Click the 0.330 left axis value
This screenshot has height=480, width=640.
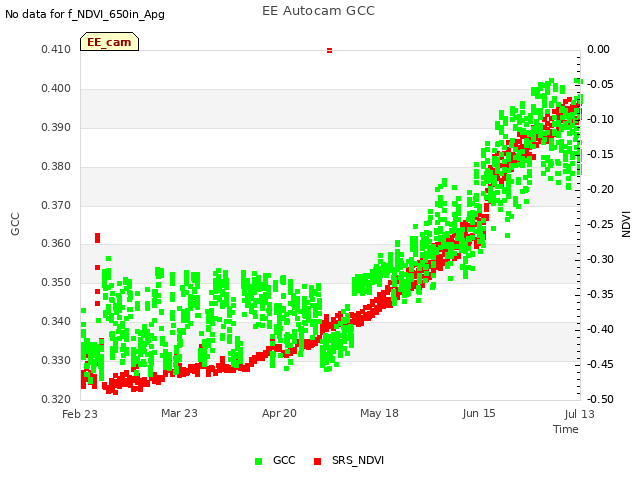[x=56, y=360]
